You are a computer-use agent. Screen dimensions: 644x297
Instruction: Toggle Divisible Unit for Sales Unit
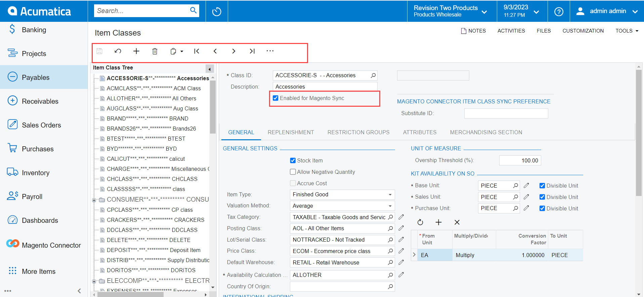tap(542, 197)
